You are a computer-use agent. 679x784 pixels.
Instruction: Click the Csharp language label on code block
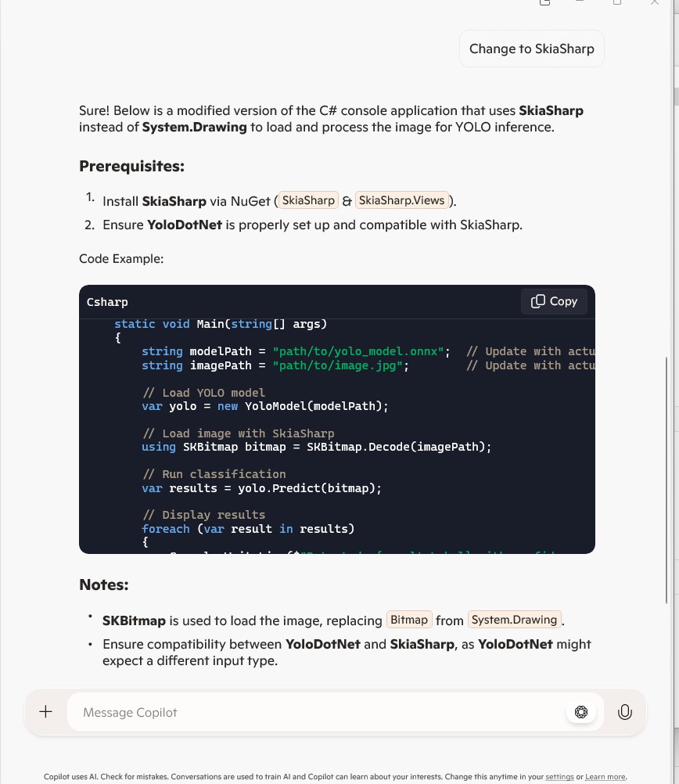[x=107, y=302]
